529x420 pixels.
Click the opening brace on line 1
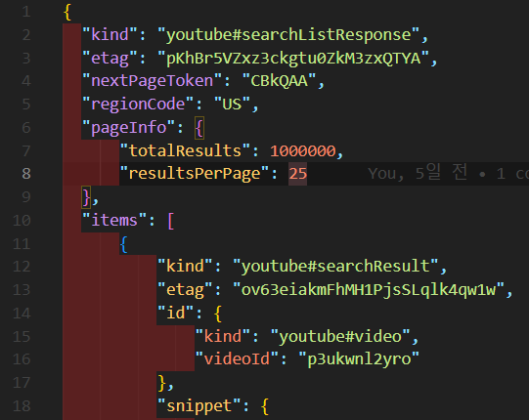pos(67,12)
